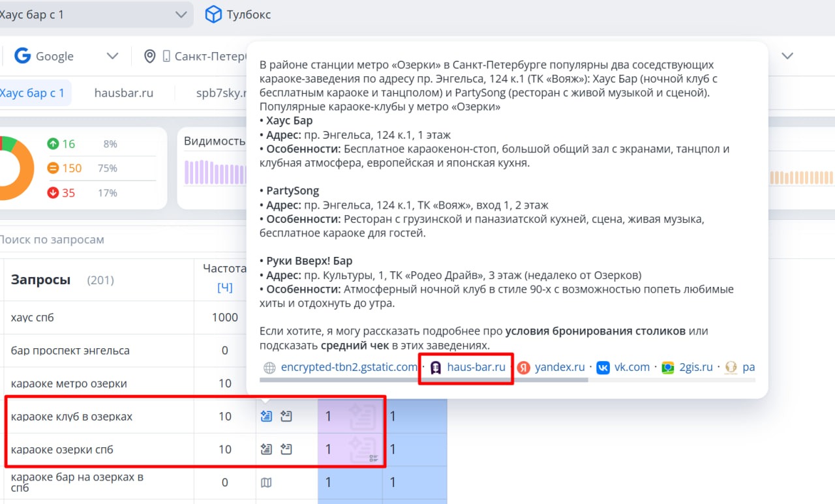Image resolution: width=835 pixels, height=504 pixels.
Task: Click the VK favicon
Action: (x=603, y=368)
